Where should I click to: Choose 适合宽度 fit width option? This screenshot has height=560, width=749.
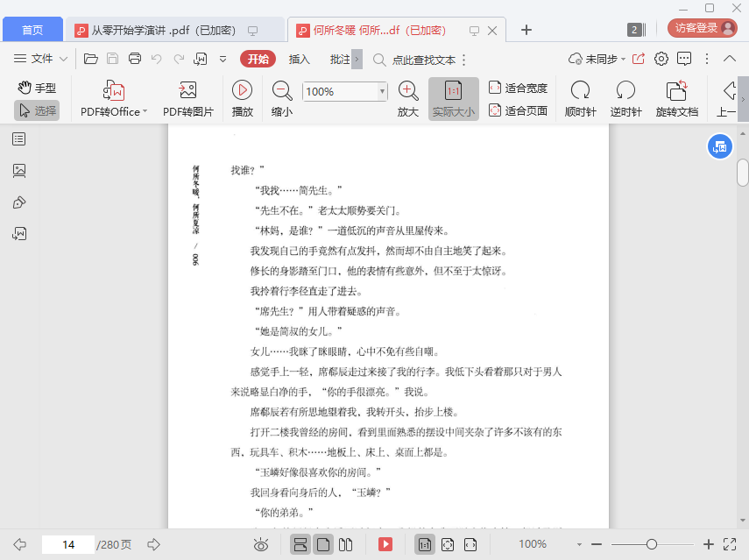point(519,88)
